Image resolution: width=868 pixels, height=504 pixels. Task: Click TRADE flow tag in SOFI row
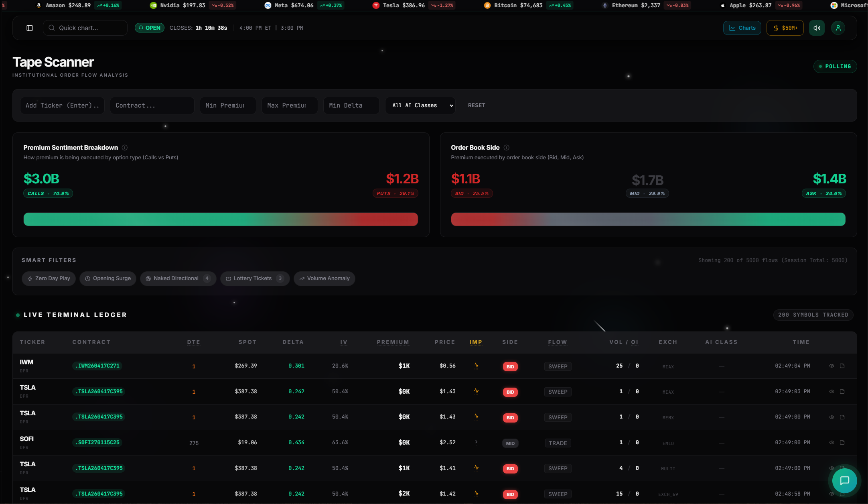coord(558,443)
